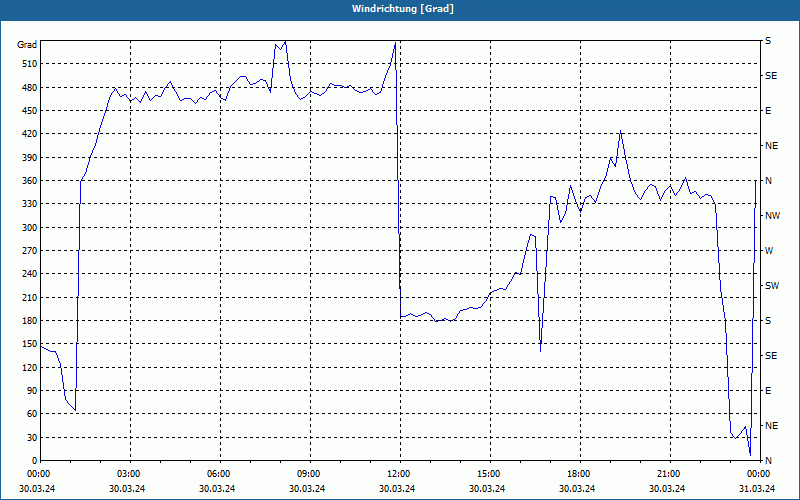Select the 30 y-axis value

pyautogui.click(x=32, y=437)
